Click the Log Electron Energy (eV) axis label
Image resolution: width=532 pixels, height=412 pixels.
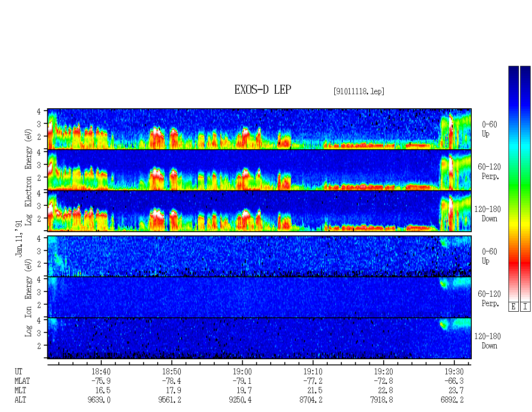[x=28, y=177]
